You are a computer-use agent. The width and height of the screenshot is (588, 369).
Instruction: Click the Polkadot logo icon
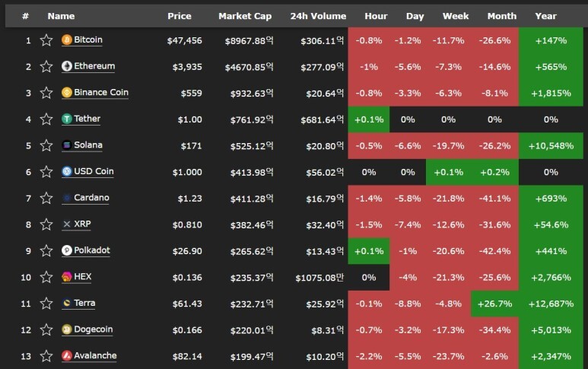[x=67, y=250]
